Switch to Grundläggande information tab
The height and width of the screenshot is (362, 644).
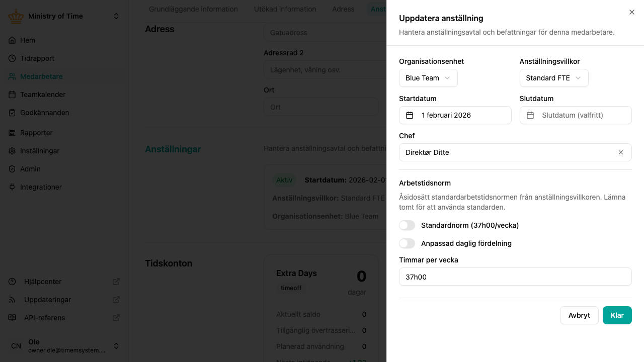[193, 9]
